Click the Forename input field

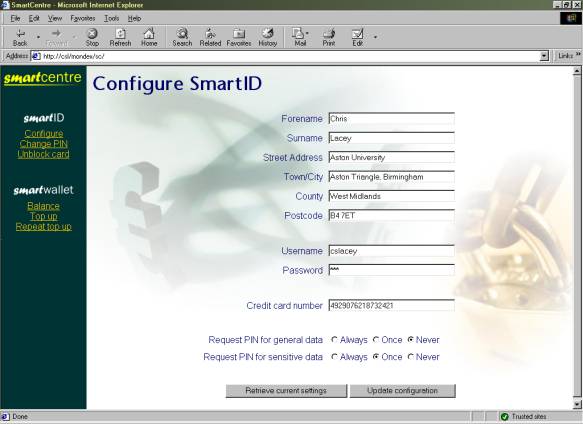[392, 119]
